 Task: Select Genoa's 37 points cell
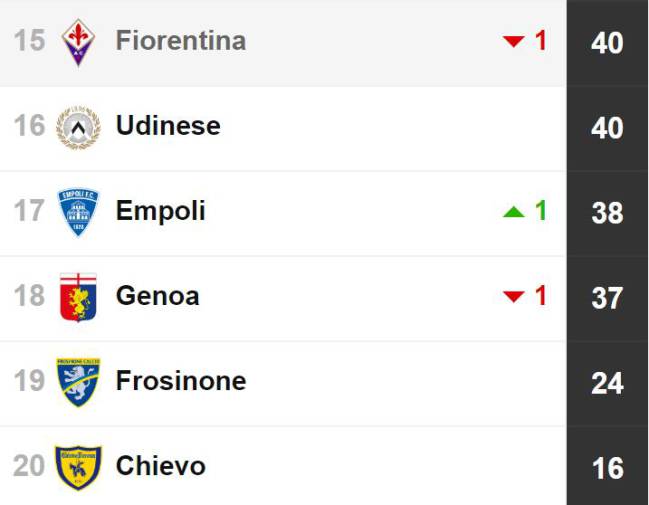[608, 298]
